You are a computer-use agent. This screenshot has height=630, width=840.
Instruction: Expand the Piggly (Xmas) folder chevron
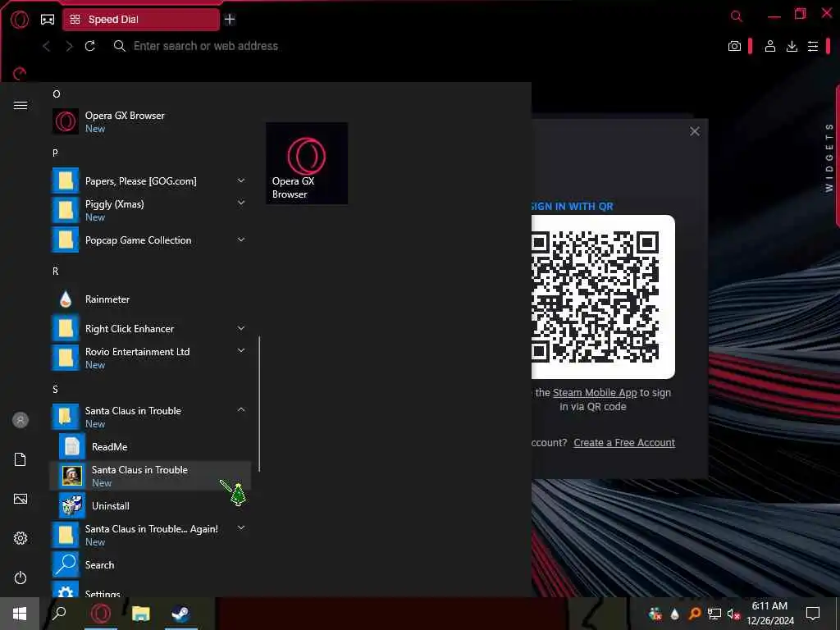[241, 203]
